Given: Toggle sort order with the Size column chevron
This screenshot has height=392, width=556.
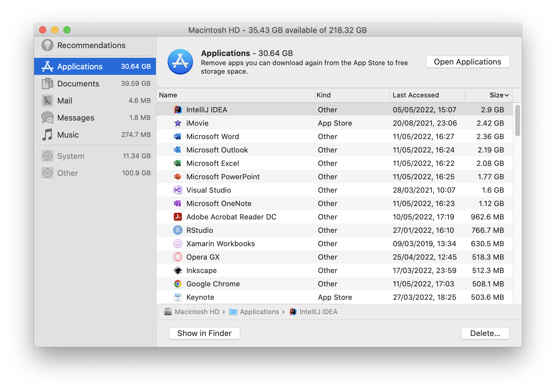Looking at the screenshot, I should coord(507,95).
